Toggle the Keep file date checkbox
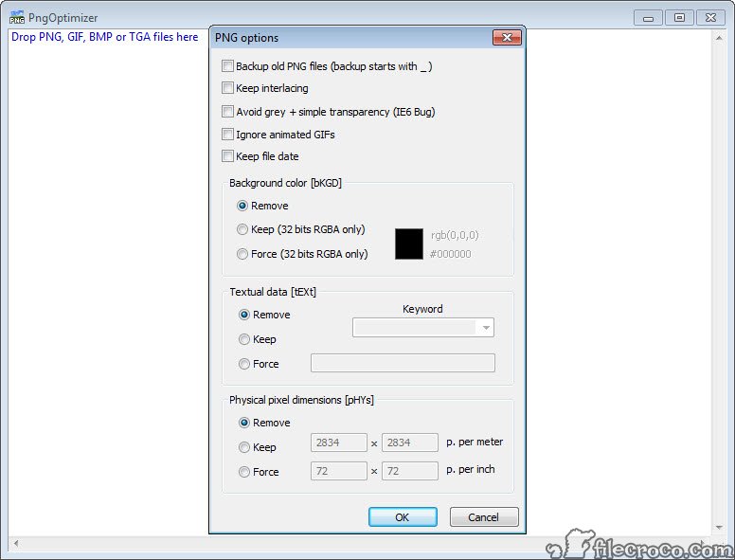 pyautogui.click(x=227, y=156)
